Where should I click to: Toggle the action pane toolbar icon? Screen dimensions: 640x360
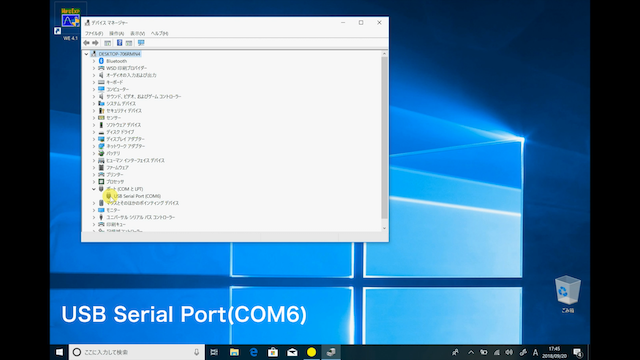(x=129, y=43)
